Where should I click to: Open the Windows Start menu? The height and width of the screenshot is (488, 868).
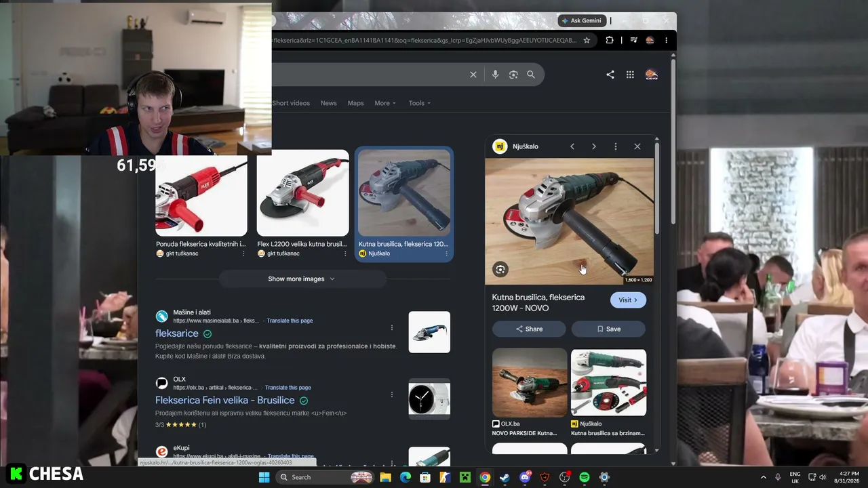click(x=264, y=477)
